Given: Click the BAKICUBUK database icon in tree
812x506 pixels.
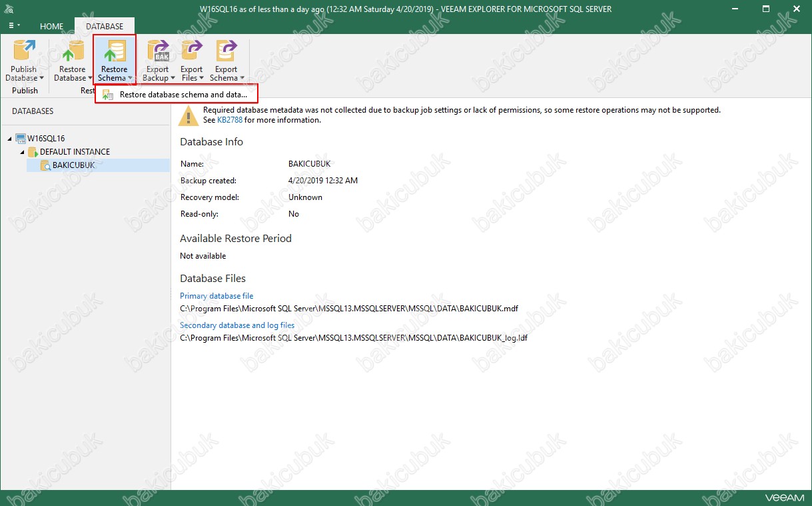Looking at the screenshot, I should click(x=45, y=165).
